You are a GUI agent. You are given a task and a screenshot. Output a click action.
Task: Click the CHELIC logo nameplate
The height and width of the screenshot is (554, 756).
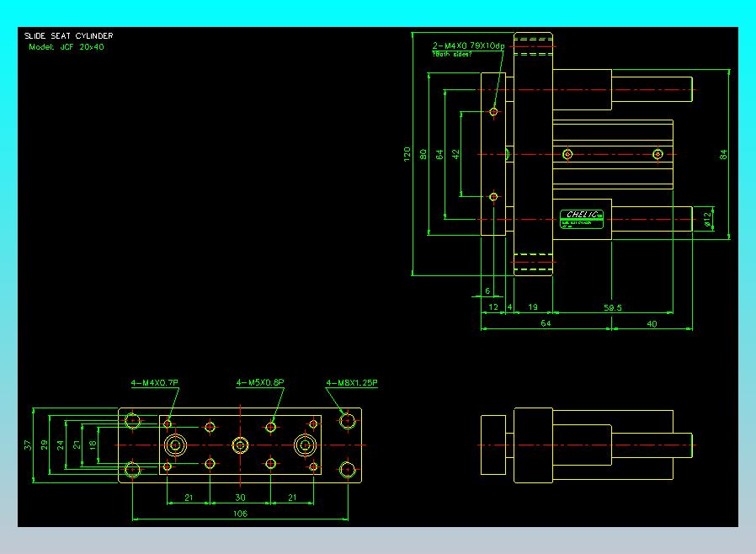[x=583, y=218]
